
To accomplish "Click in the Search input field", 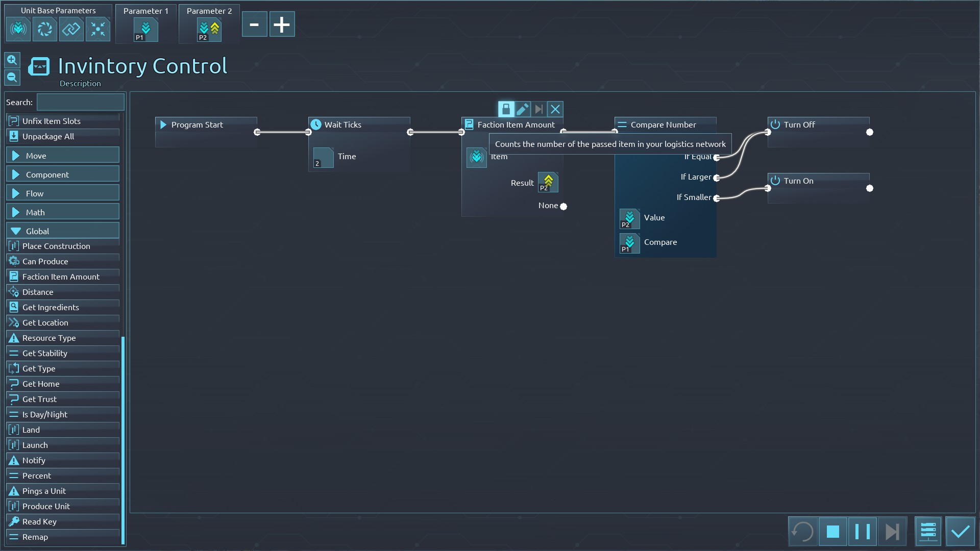I will [x=80, y=102].
